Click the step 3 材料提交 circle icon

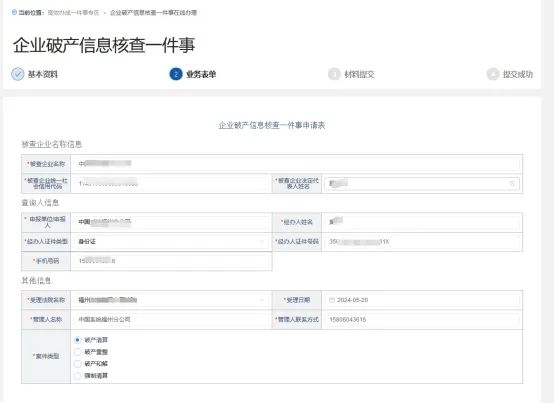334,74
